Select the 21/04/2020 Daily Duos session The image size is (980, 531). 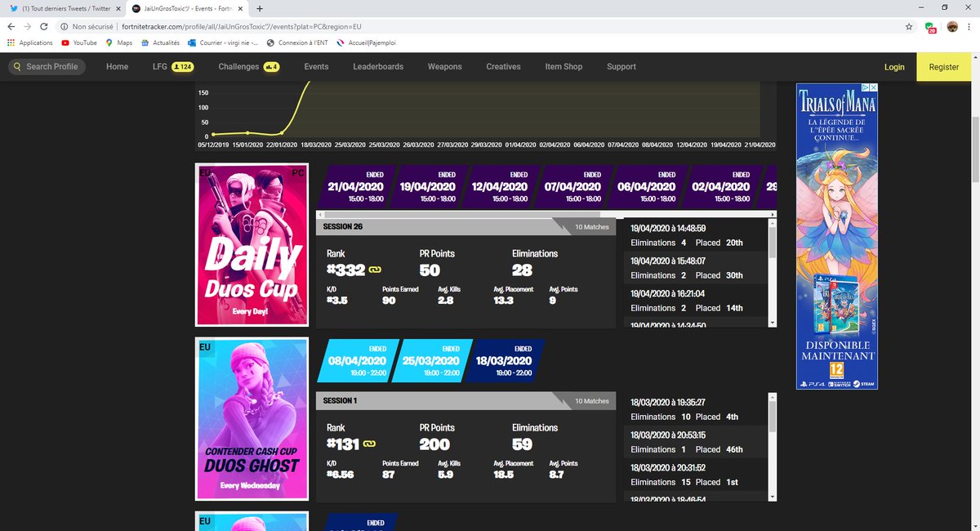click(355, 186)
